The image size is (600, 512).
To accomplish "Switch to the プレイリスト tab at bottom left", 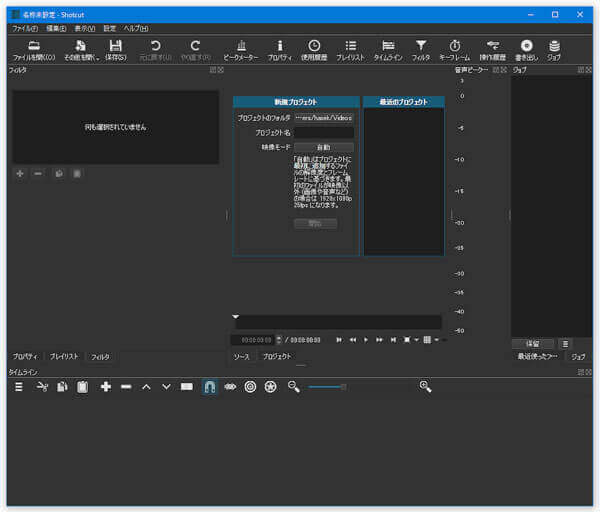I will (64, 357).
